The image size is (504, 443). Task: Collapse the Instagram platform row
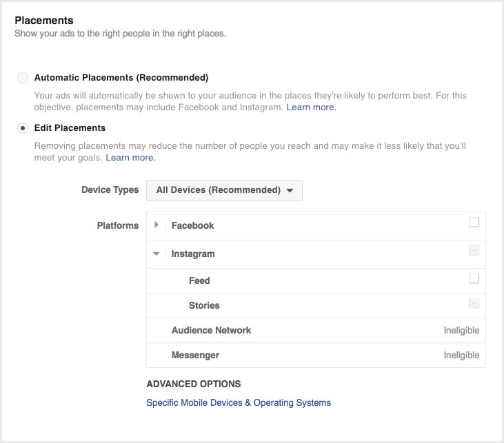[157, 254]
